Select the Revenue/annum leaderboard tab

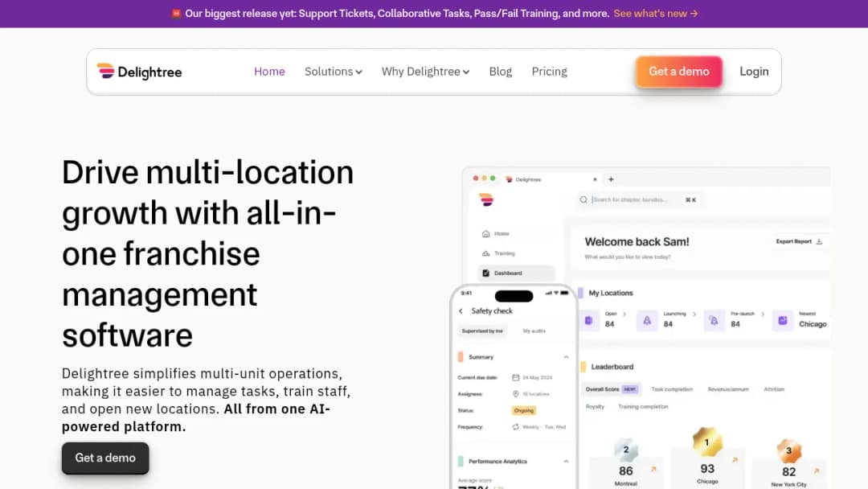tap(728, 389)
